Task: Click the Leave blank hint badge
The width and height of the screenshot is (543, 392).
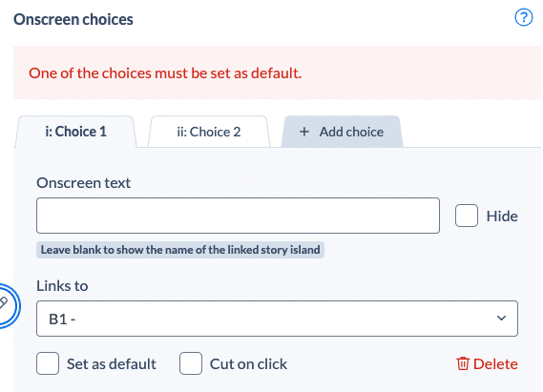Action: coord(180,250)
